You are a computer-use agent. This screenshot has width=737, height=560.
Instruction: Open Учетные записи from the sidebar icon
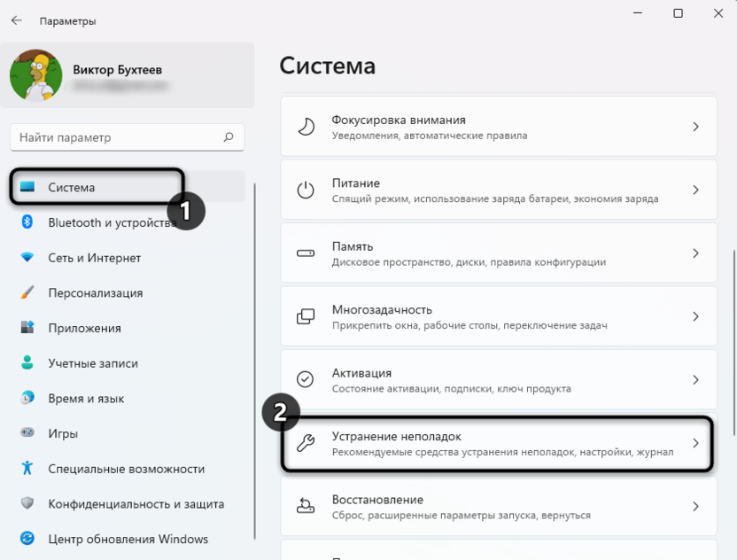[x=27, y=363]
